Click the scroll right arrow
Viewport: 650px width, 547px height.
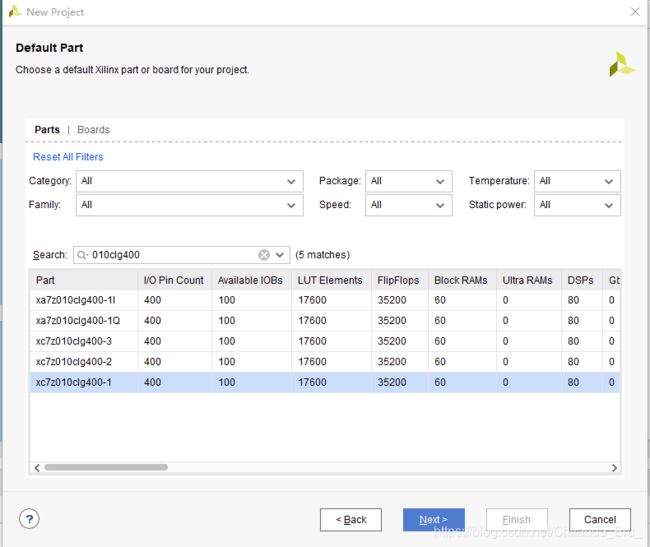click(x=614, y=468)
